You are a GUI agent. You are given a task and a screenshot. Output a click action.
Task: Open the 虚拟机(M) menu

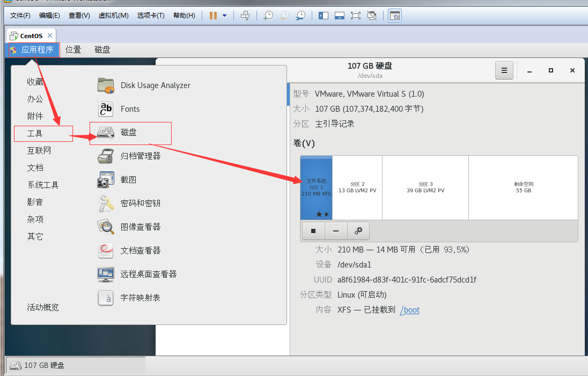113,16
